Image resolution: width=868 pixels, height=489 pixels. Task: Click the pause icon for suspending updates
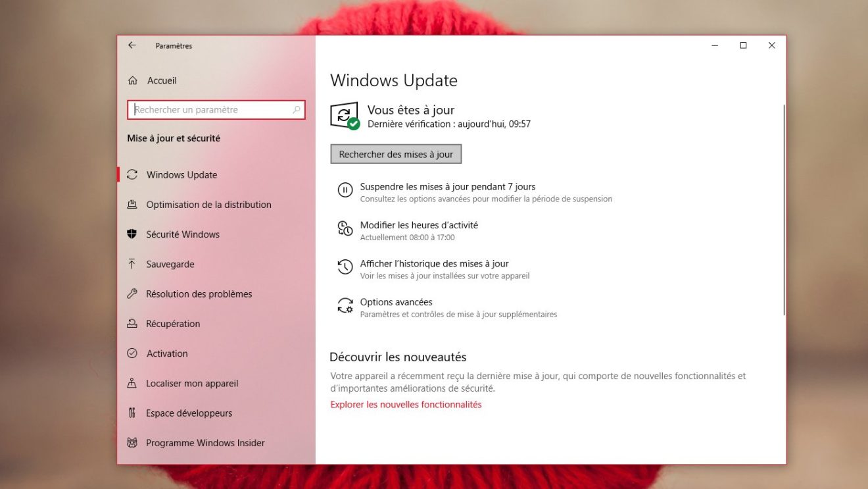click(x=345, y=190)
